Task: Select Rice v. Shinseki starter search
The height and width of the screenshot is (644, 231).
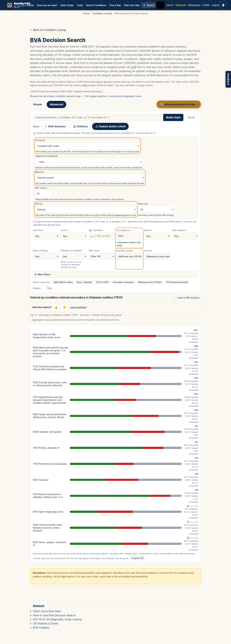Action: 84,282
